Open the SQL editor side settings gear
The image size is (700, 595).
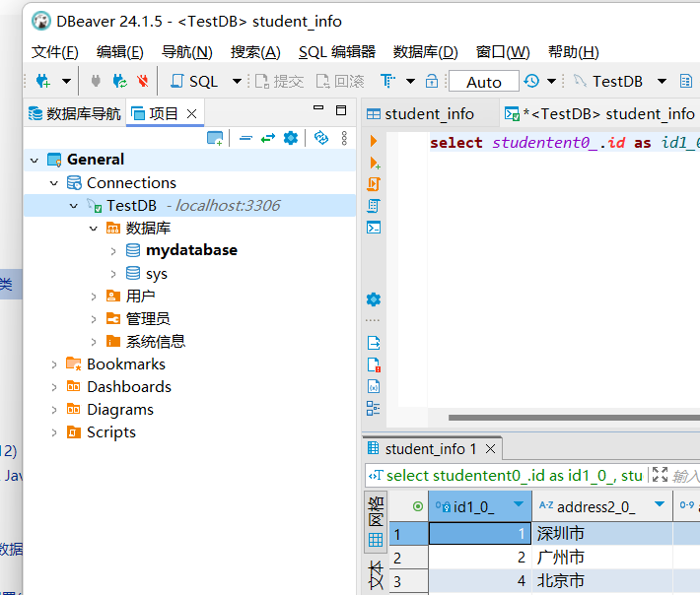374,299
